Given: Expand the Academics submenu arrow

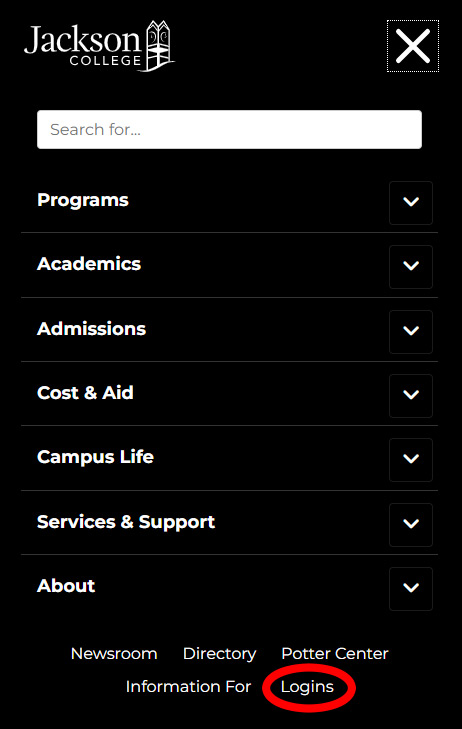Looking at the screenshot, I should (411, 267).
